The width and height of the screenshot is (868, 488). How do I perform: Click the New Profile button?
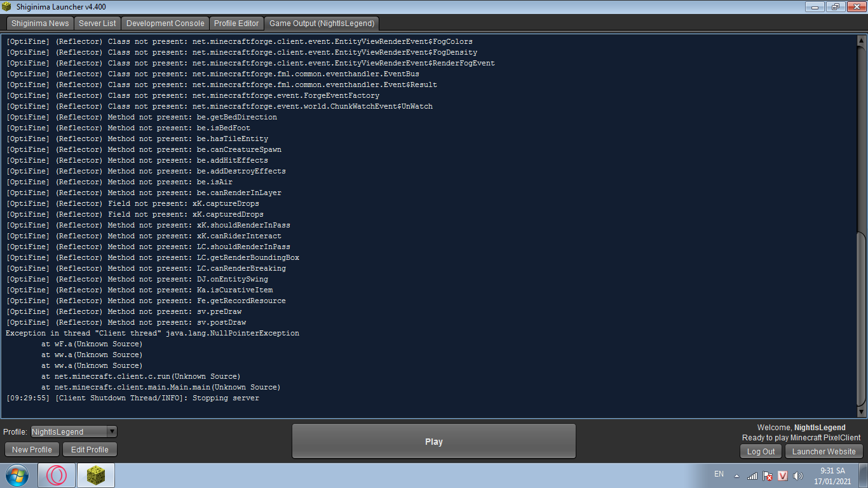32,450
